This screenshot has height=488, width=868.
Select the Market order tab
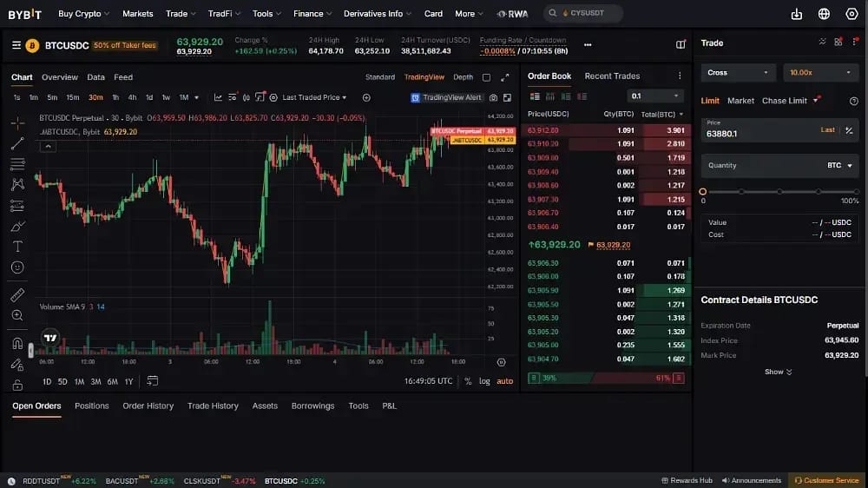coord(740,100)
